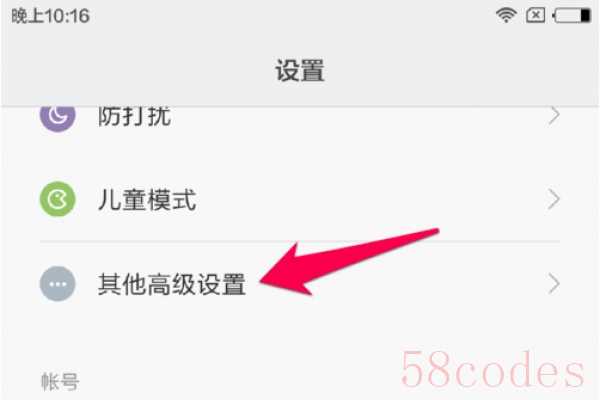600x400 pixels.
Task: Tap the Wi-Fi signal icon in status bar
Action: click(x=506, y=16)
